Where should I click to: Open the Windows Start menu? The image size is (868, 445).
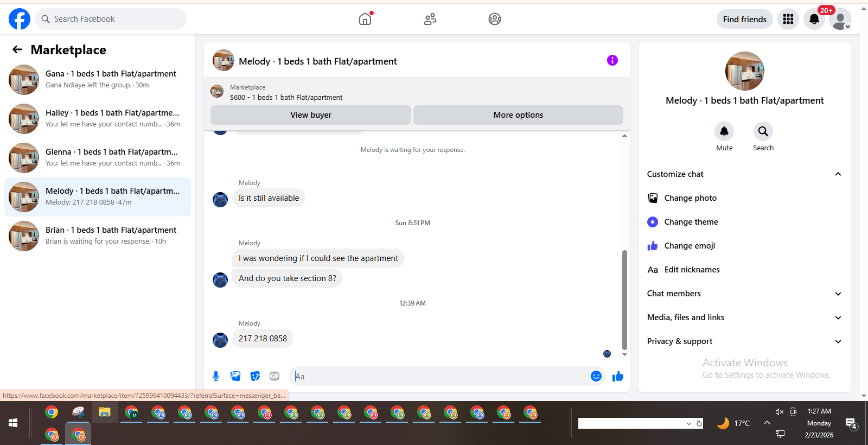pos(13,423)
